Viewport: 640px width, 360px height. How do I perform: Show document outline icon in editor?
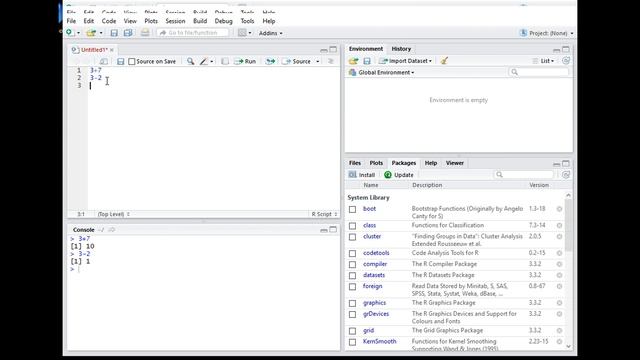[x=331, y=61]
